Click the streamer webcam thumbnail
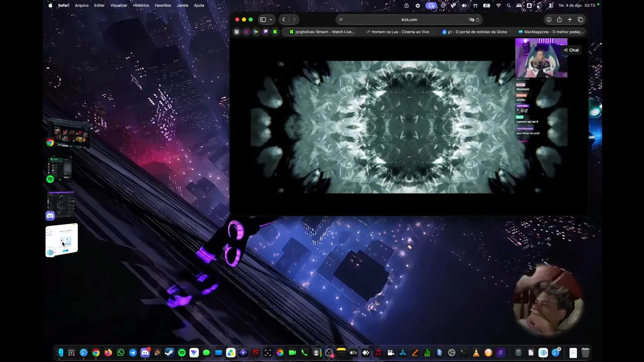644x362 pixels. 541,58
